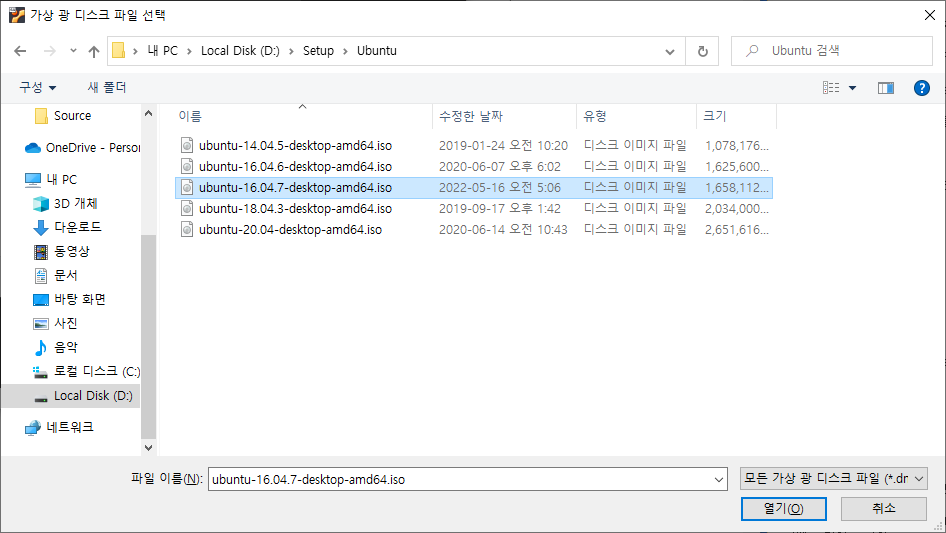946x533 pixels.
Task: Cancel with 취소 button
Action: (x=884, y=509)
